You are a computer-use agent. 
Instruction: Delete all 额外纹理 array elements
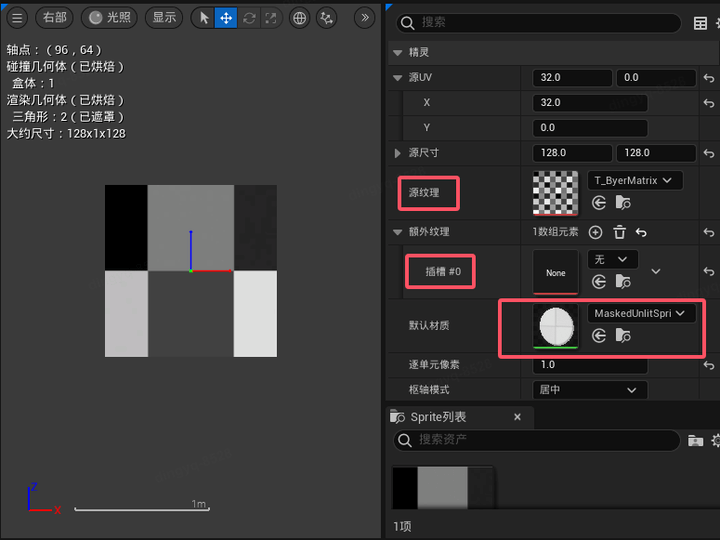click(x=619, y=232)
